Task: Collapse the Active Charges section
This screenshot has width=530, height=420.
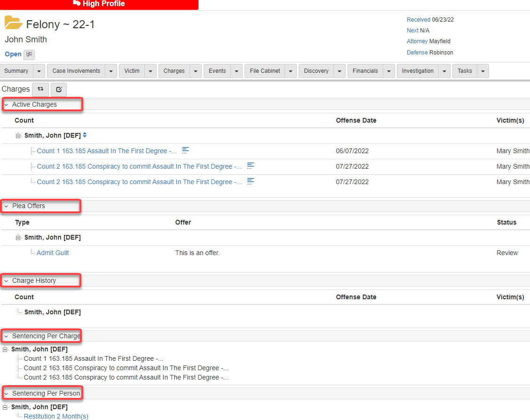Action: [x=7, y=105]
